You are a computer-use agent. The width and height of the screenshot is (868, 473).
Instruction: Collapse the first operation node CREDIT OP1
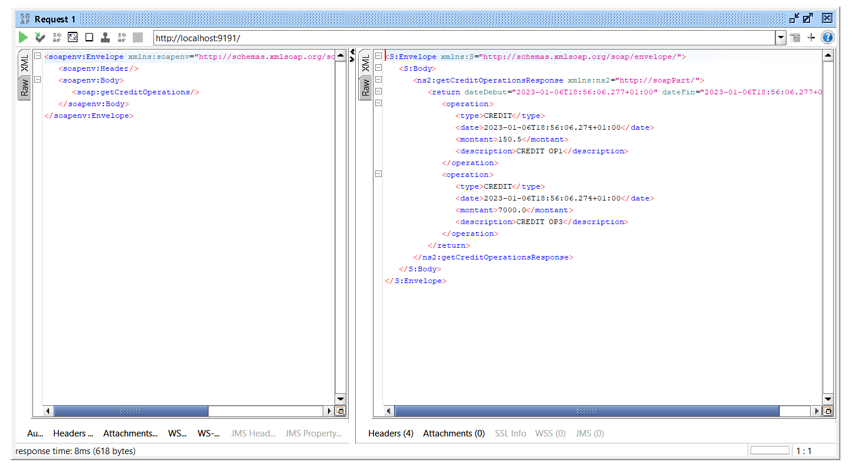[378, 104]
